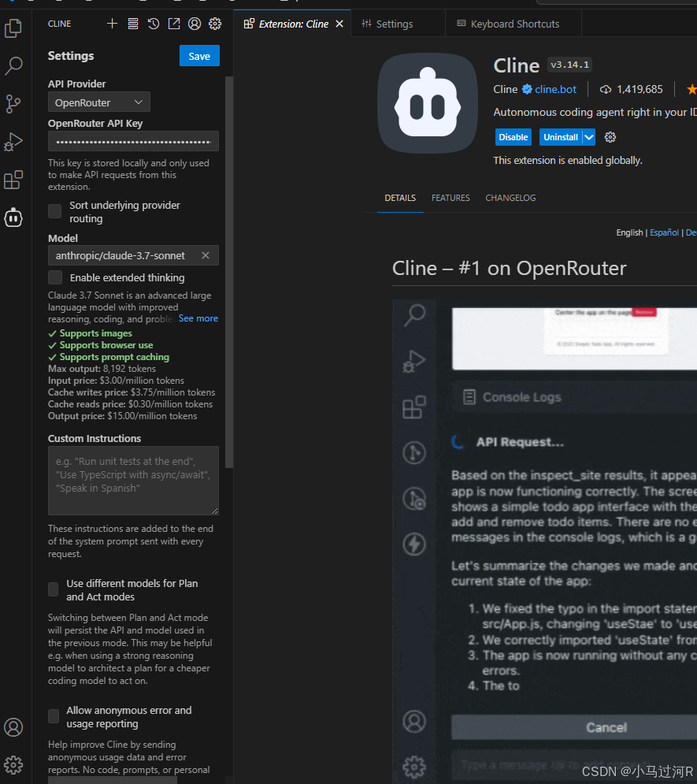697x784 pixels.
Task: Start a new Cline task with plus icon
Action: click(112, 24)
